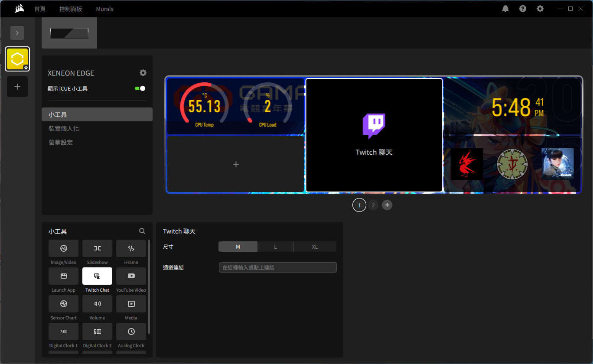
Task: Search widgets with the magnifier icon
Action: coord(142,231)
